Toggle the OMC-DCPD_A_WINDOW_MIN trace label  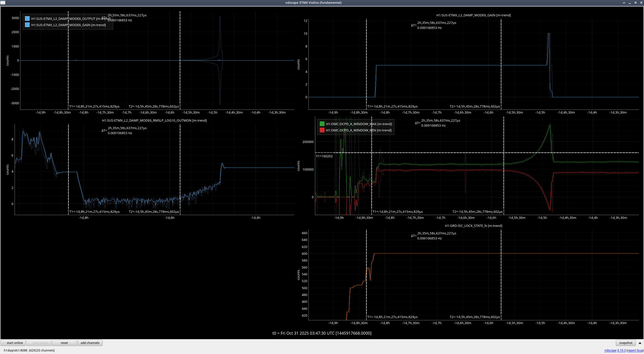click(x=359, y=130)
